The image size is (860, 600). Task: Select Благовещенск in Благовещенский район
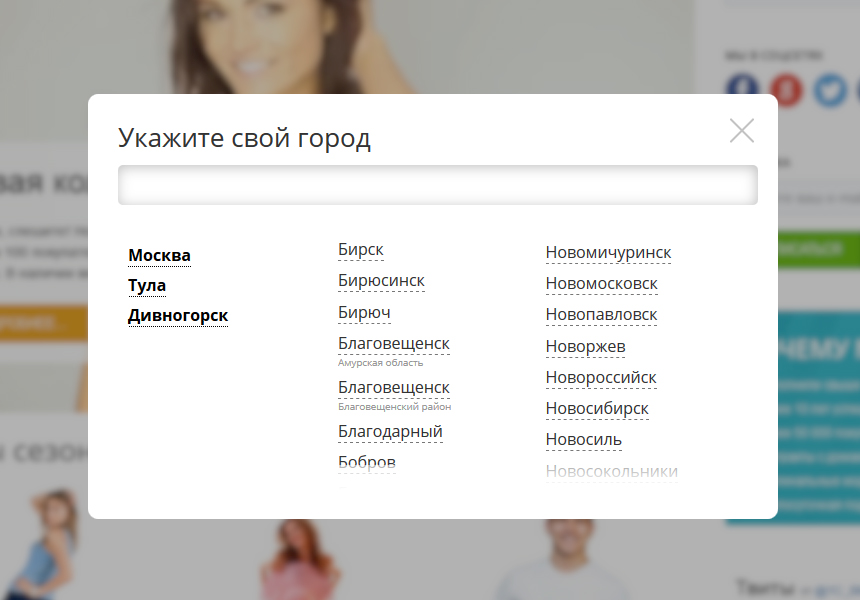[x=393, y=387]
